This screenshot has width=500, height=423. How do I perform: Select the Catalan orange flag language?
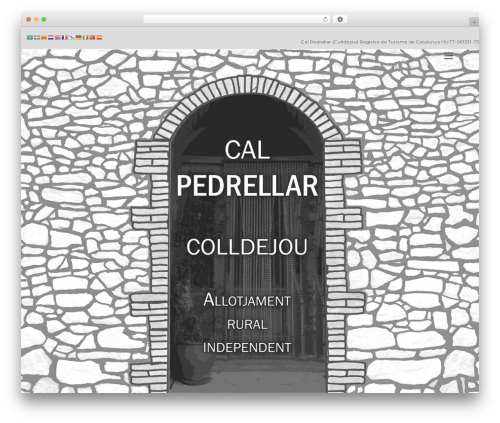(44, 37)
